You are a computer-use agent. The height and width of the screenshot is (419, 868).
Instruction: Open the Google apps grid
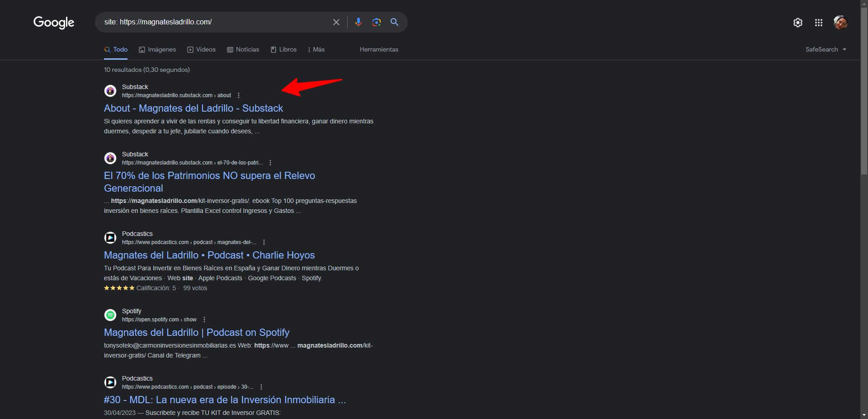(819, 23)
